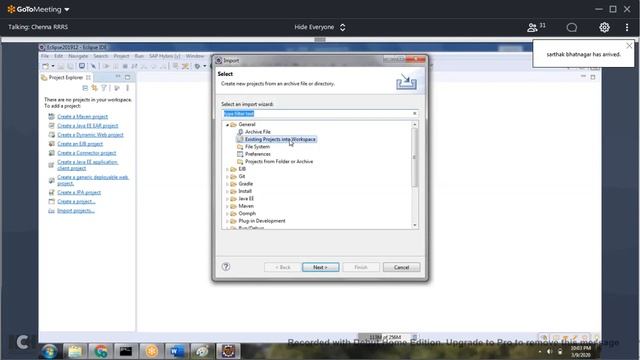
Task: Maximize the Project Explorer view
Action: 128,77
